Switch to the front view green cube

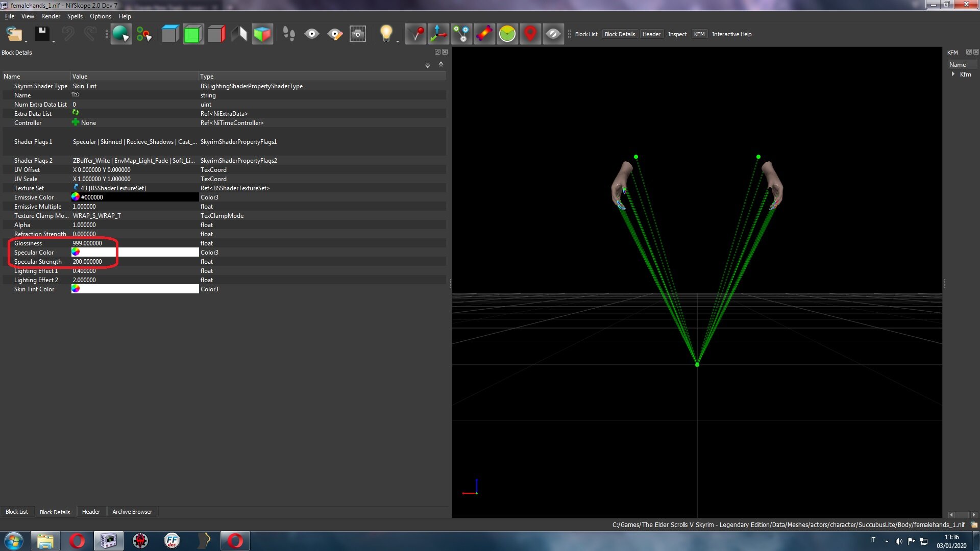pyautogui.click(x=193, y=34)
